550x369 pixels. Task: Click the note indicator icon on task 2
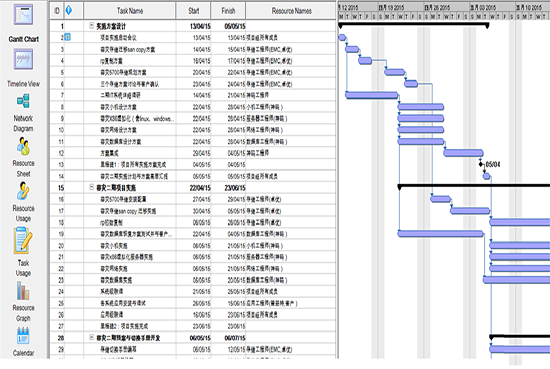click(x=68, y=37)
